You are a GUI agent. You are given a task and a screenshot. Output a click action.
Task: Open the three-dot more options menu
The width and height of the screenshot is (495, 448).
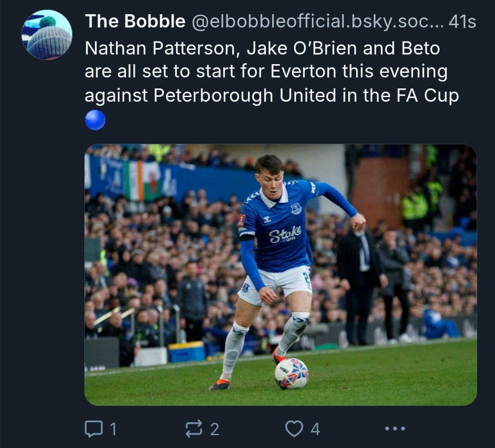[x=395, y=429]
